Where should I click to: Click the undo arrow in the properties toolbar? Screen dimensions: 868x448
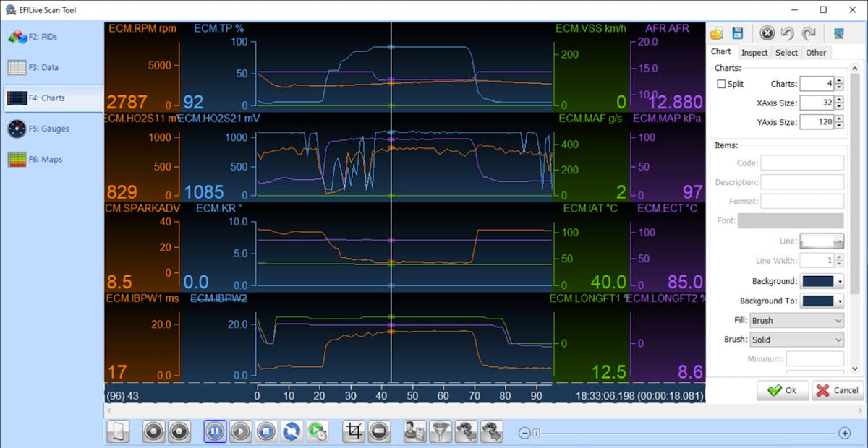coord(788,33)
